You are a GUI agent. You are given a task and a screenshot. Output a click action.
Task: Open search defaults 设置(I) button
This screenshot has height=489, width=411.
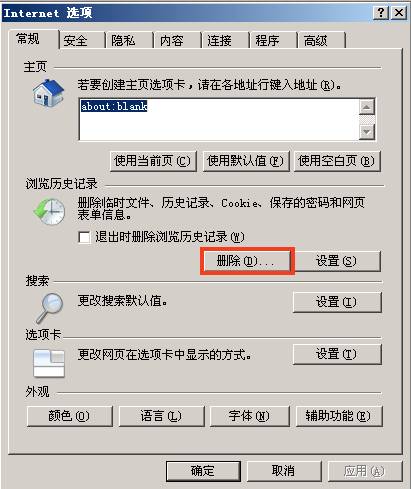pos(337,302)
